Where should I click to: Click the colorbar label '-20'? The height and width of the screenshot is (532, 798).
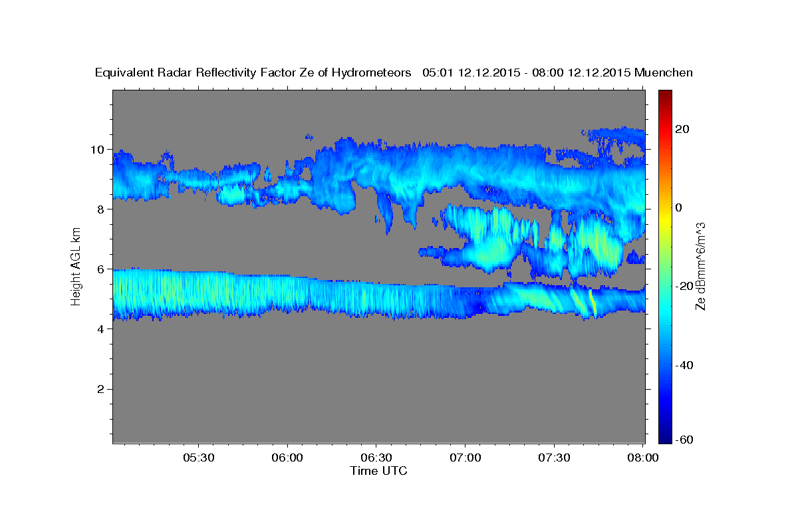point(684,287)
